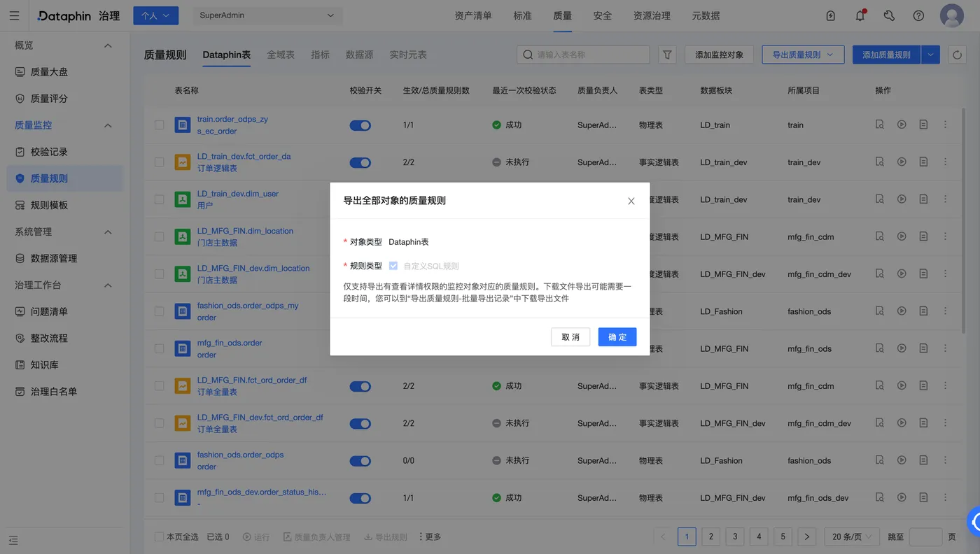Collapse the 系统管理 sidebar section
The width and height of the screenshot is (980, 554).
click(x=108, y=232)
